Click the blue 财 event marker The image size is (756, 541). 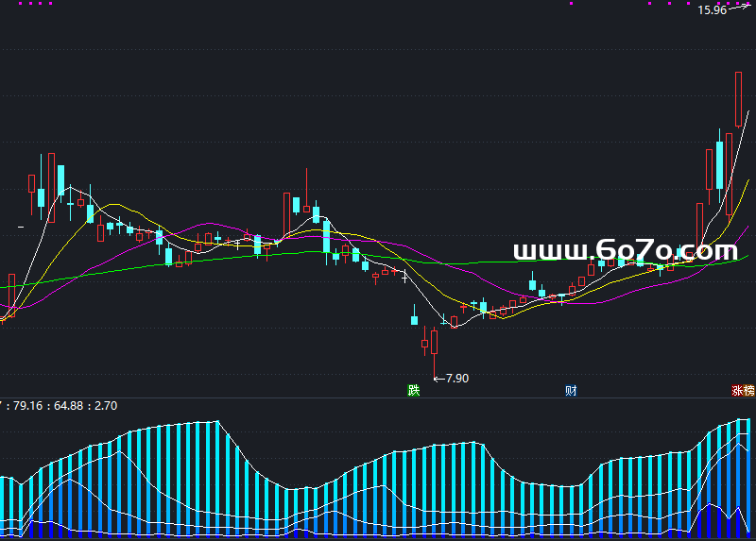point(571,390)
